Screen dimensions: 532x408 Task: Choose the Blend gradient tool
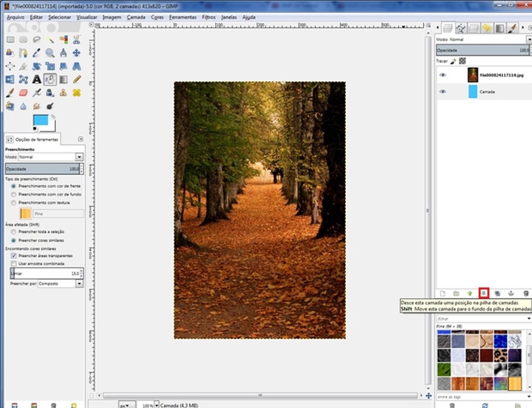[63, 79]
